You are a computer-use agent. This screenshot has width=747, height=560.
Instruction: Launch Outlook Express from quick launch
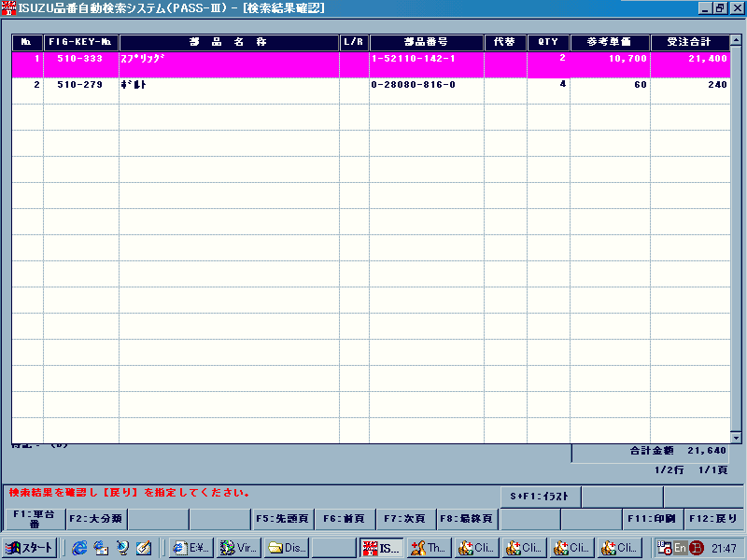[102, 548]
